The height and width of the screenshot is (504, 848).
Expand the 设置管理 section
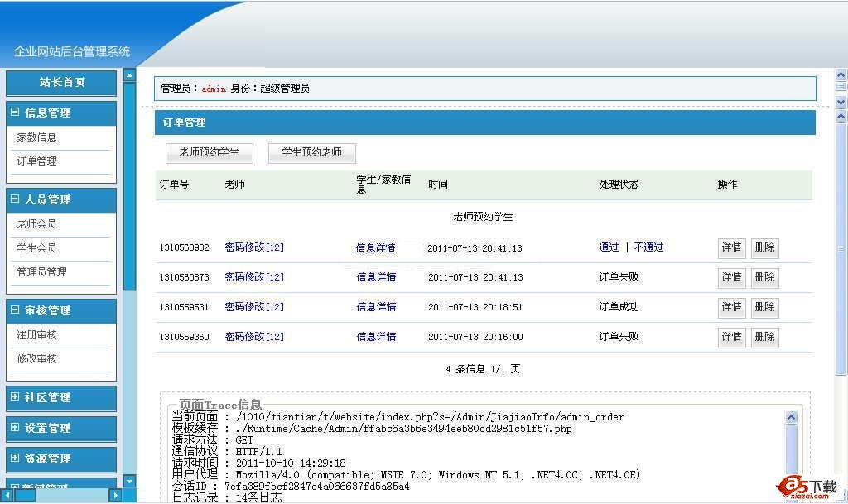47,428
